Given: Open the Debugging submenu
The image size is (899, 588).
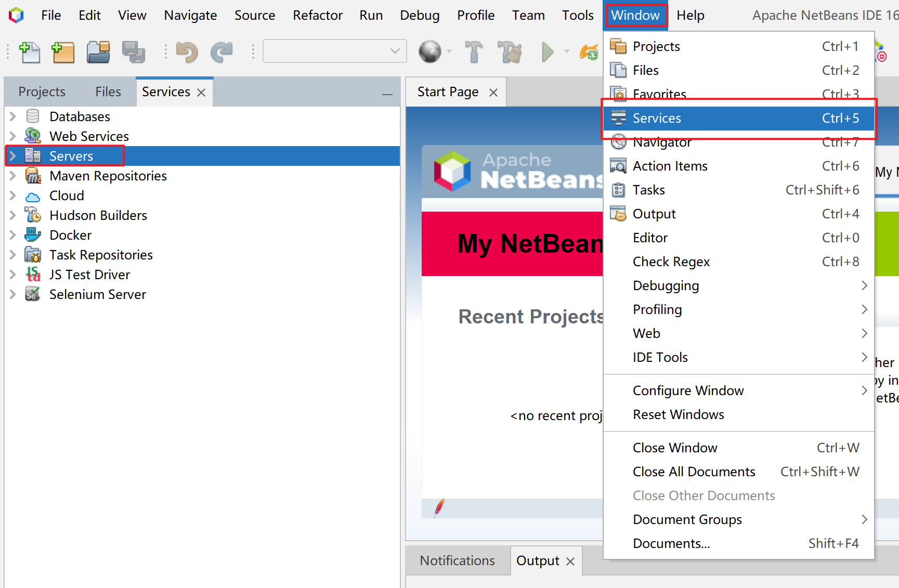Looking at the screenshot, I should (738, 285).
